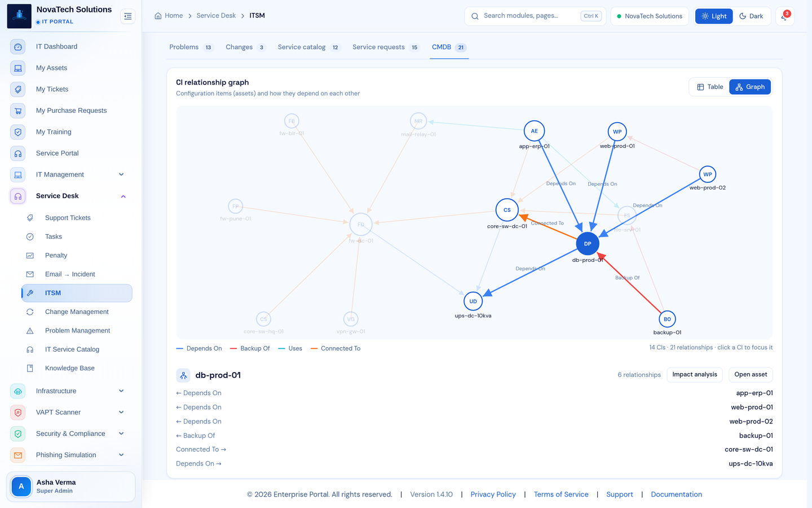Click the My Purchase Requests cart icon
The width and height of the screenshot is (812, 508).
(x=18, y=111)
